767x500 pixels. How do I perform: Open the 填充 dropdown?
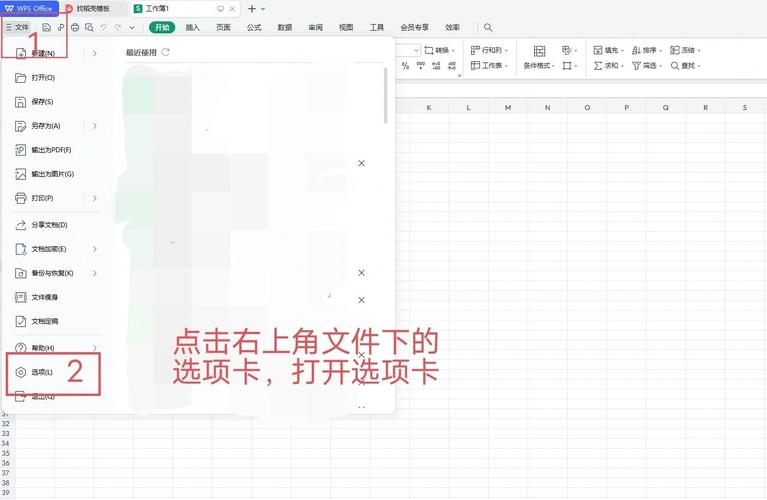click(x=609, y=50)
